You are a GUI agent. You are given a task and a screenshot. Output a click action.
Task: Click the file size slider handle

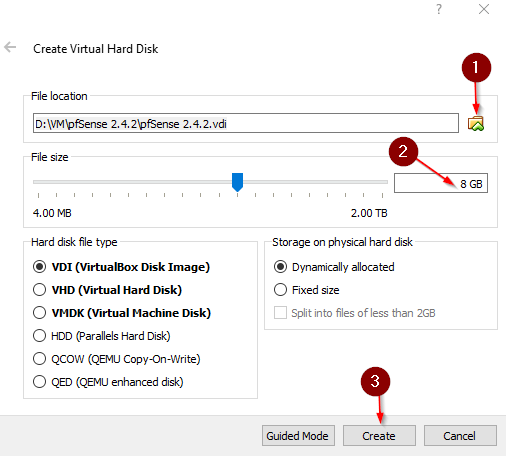click(x=237, y=182)
